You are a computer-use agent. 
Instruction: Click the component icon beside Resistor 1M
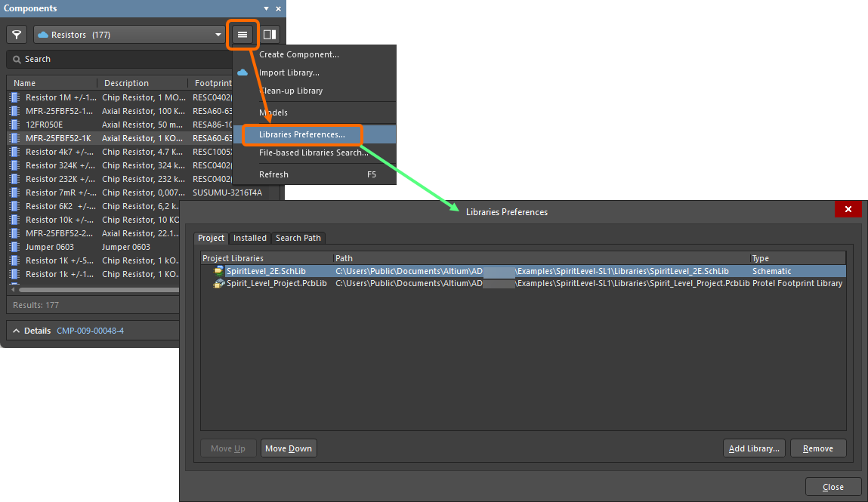point(13,97)
